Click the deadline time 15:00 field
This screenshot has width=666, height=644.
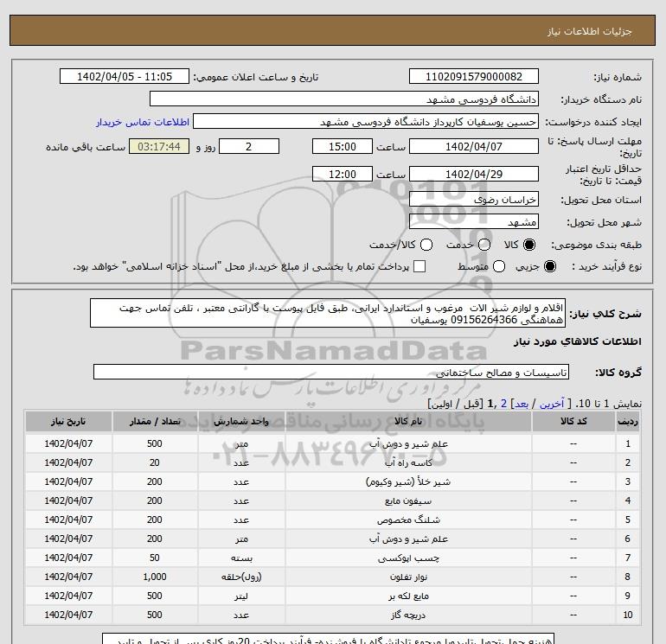tap(343, 146)
